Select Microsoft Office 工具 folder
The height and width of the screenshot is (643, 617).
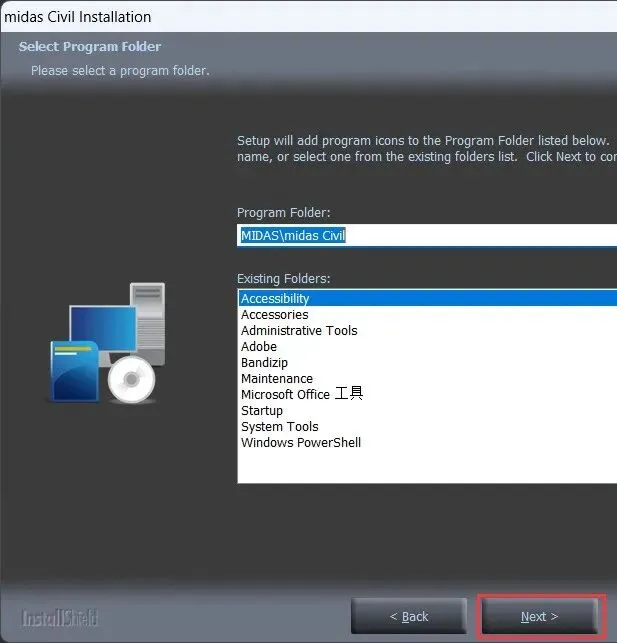[x=428, y=394]
